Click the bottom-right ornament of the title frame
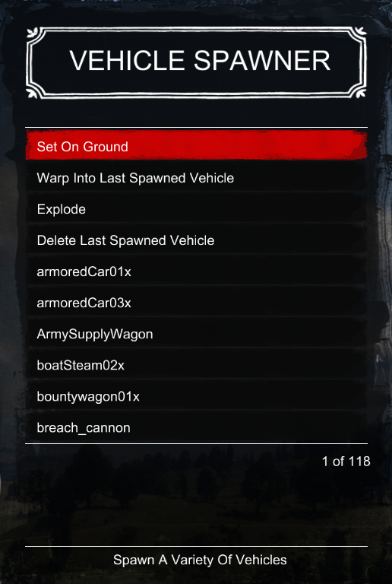This screenshot has height=584, width=392. [359, 91]
